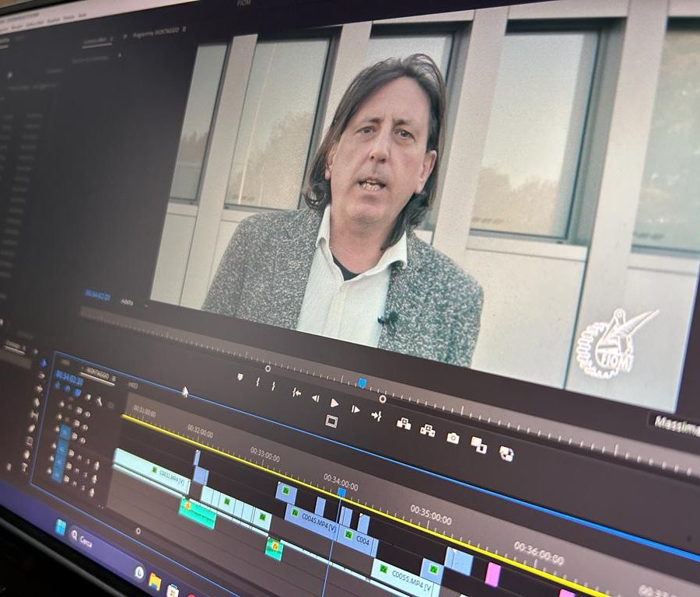Select the large teal audio clip near 00:32:00:00
Image resolution: width=700 pixels, height=597 pixels.
coord(198,514)
